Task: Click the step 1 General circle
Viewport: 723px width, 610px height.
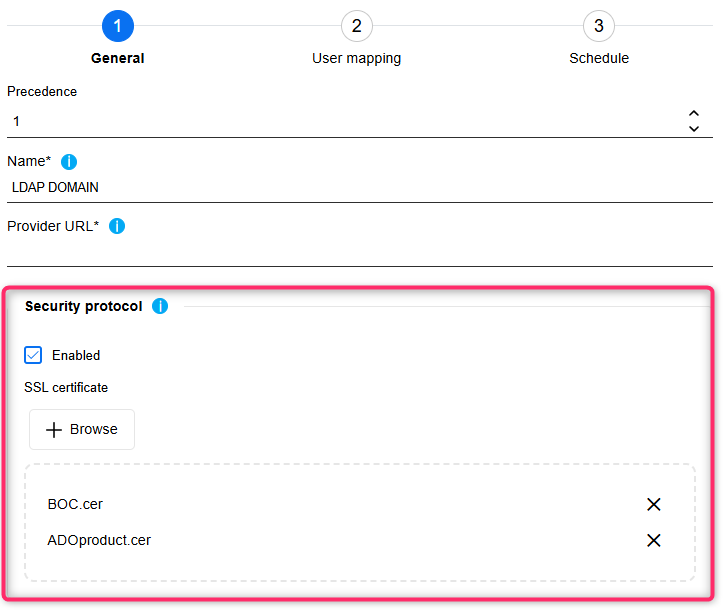Action: click(x=118, y=26)
